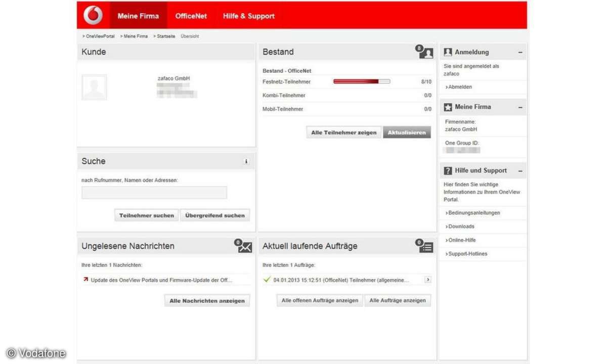Screen dimensions: 607x364
Task: Open the running orders list icon
Action: 425,246
